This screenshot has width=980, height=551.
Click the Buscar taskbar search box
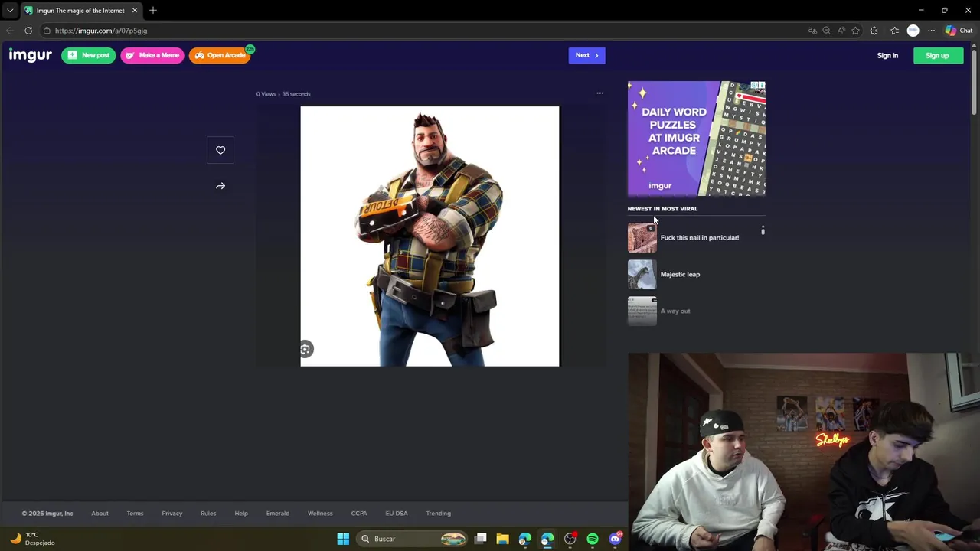coord(413,539)
